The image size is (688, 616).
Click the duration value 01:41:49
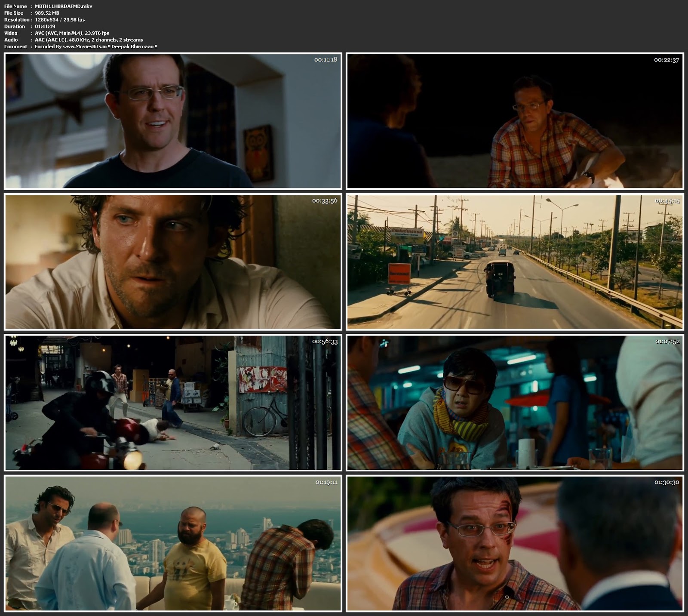[45, 26]
